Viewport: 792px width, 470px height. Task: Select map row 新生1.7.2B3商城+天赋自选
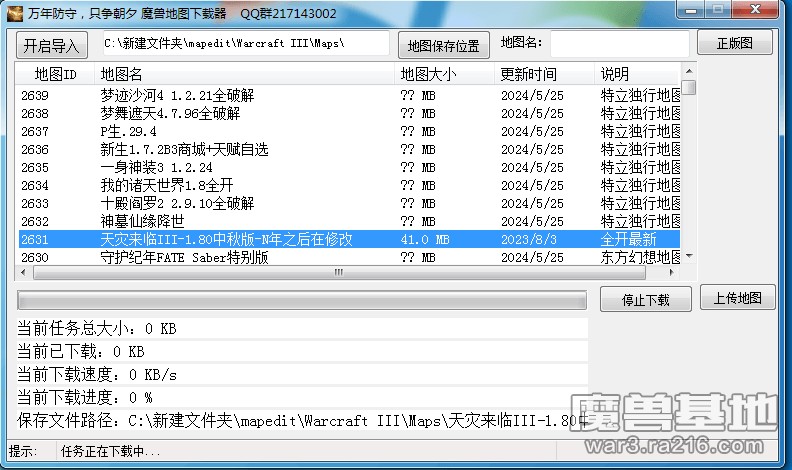(349, 149)
